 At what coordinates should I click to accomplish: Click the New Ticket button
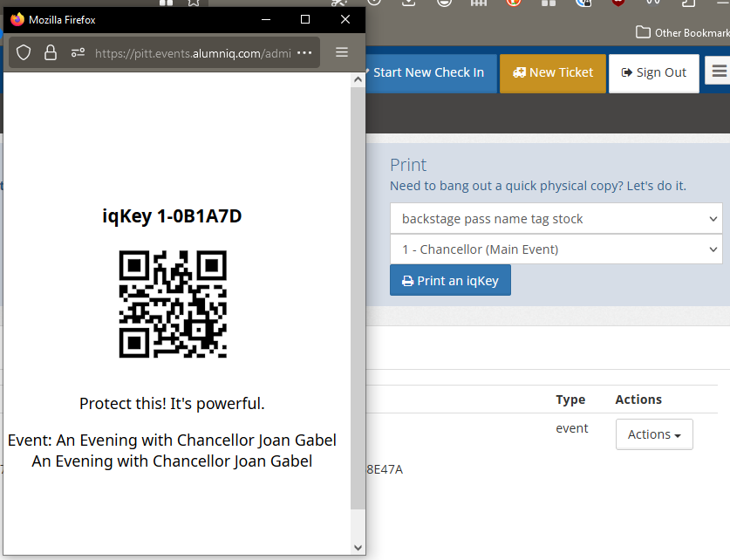click(553, 73)
